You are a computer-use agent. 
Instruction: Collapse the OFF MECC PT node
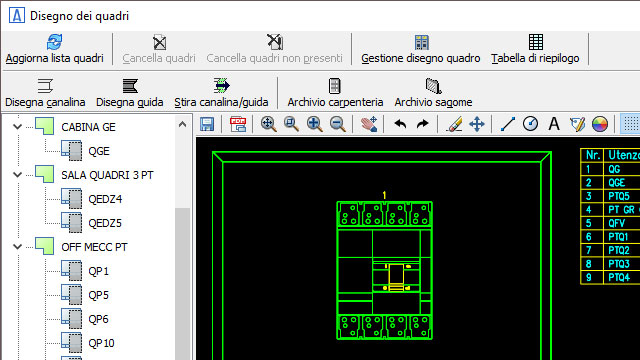(x=17, y=247)
